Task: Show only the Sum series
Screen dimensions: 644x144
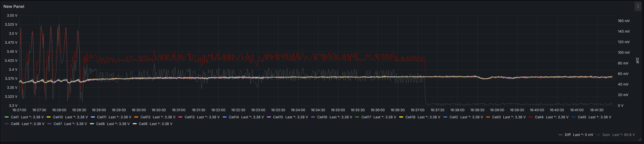Action: point(606,135)
